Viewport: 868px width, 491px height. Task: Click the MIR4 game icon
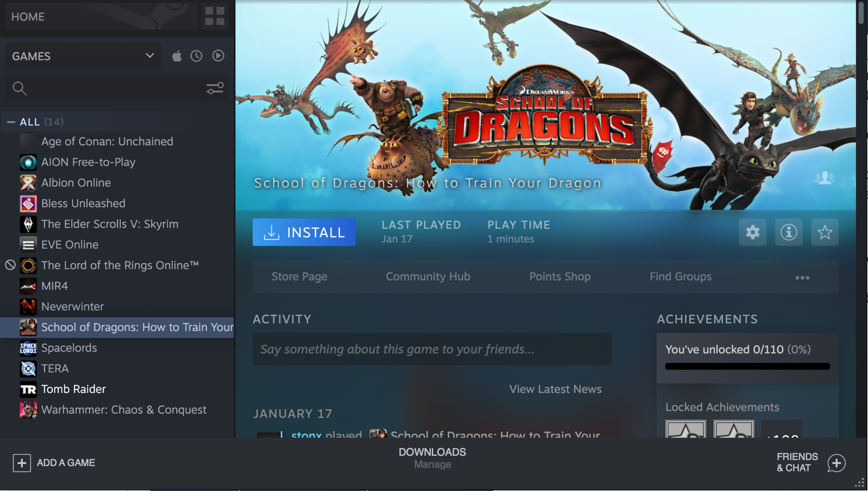tap(28, 286)
